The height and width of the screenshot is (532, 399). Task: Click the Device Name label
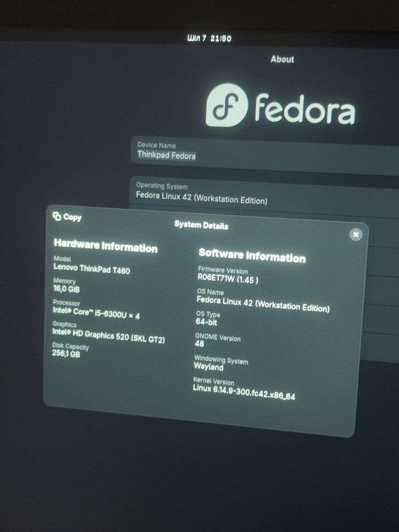157,145
